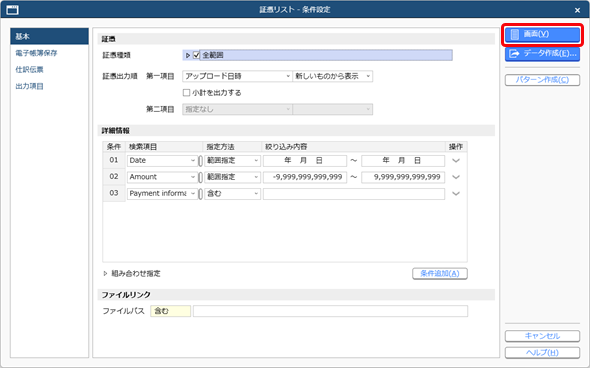Click the row 03 operation chevron
This screenshot has height=368, width=590.
click(456, 194)
